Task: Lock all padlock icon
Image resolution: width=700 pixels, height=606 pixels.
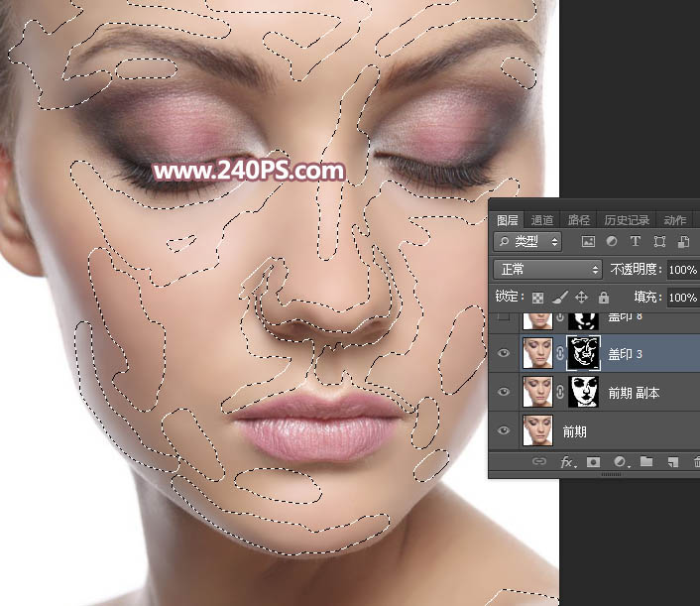Action: [604, 297]
